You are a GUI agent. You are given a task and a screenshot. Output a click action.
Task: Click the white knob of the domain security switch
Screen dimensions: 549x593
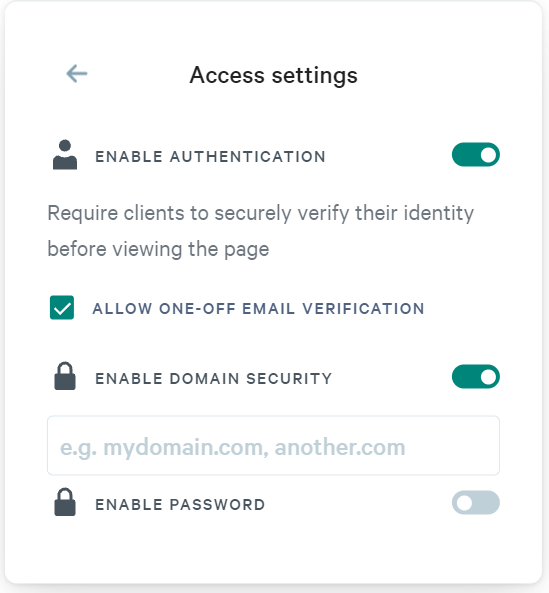pyautogui.click(x=488, y=376)
